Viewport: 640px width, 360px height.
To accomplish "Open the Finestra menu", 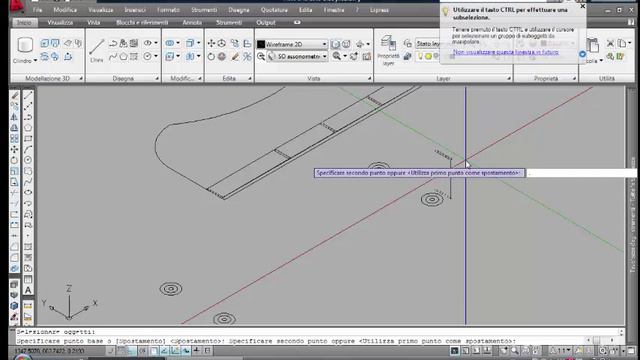I will pos(334,10).
